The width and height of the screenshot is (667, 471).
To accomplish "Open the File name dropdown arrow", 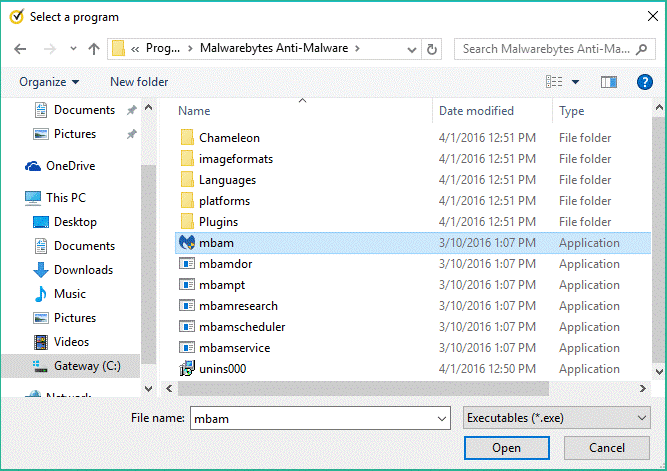I will [442, 419].
